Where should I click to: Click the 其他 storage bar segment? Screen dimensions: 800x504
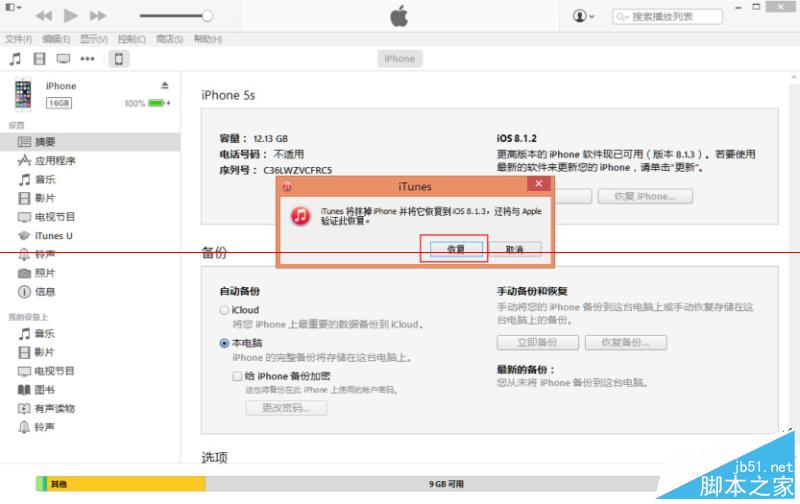click(127, 484)
